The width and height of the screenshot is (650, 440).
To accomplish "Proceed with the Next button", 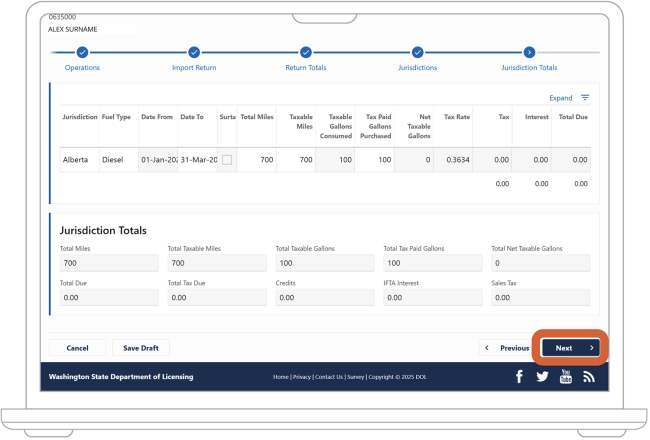I will tap(570, 348).
